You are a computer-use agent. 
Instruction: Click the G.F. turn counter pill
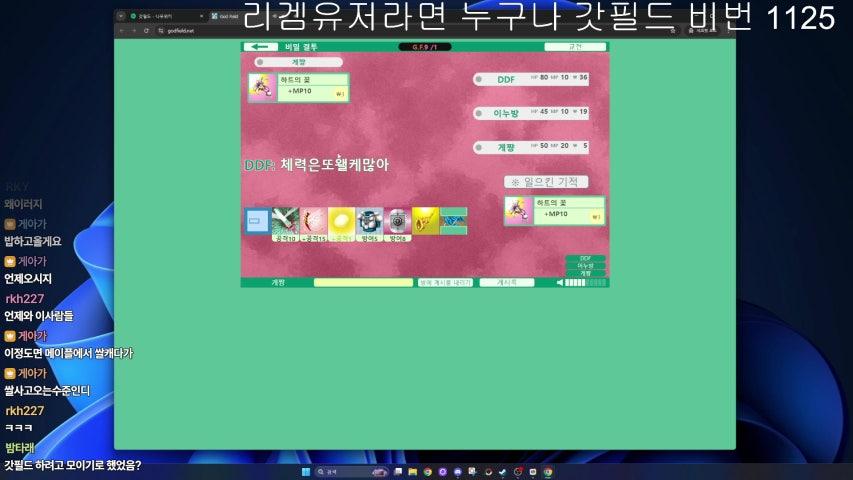click(425, 47)
